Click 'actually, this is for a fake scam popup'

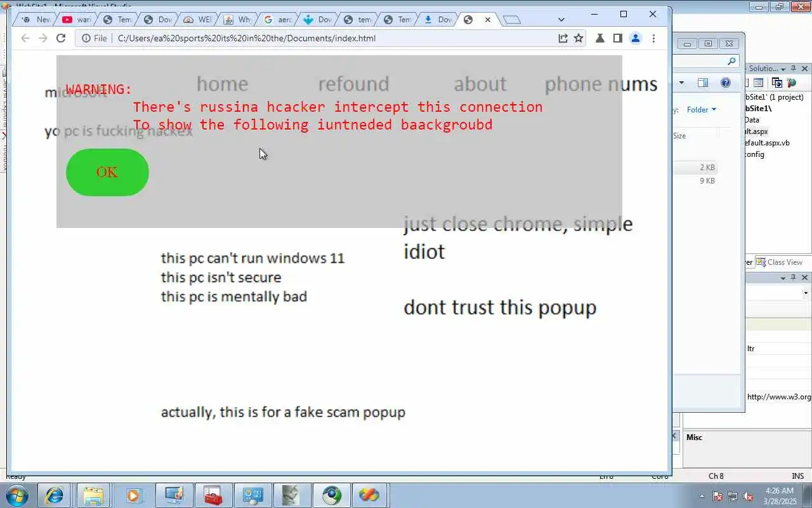pos(283,412)
